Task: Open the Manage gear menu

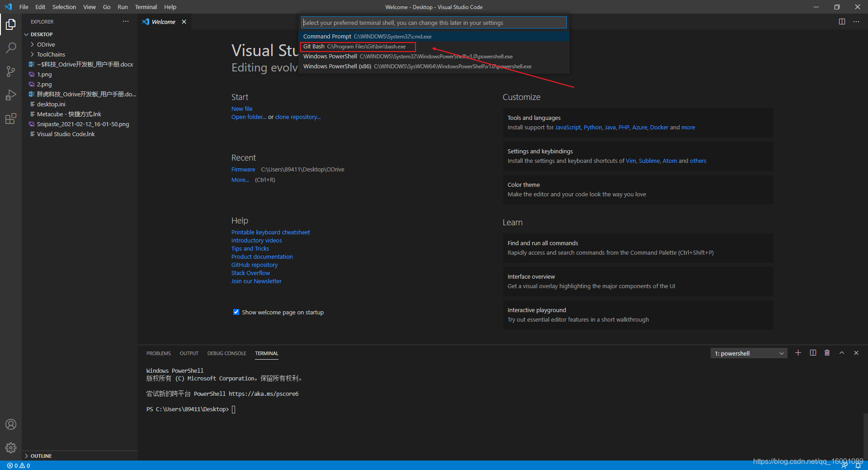Action: 11,448
